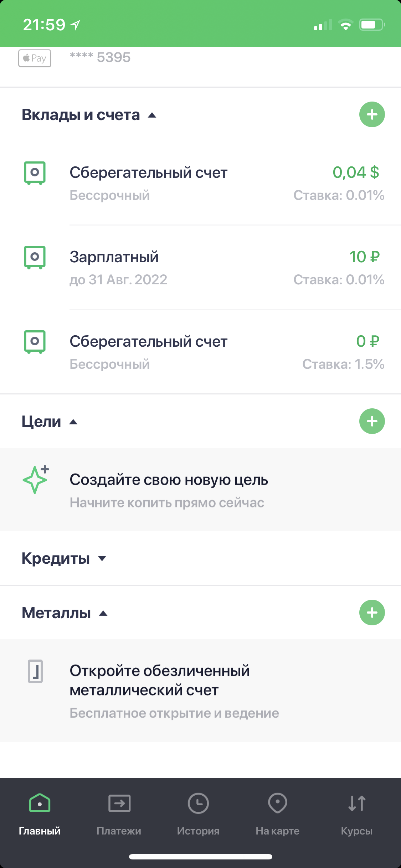Tap the green plus next to Вклады и счета

tap(372, 114)
